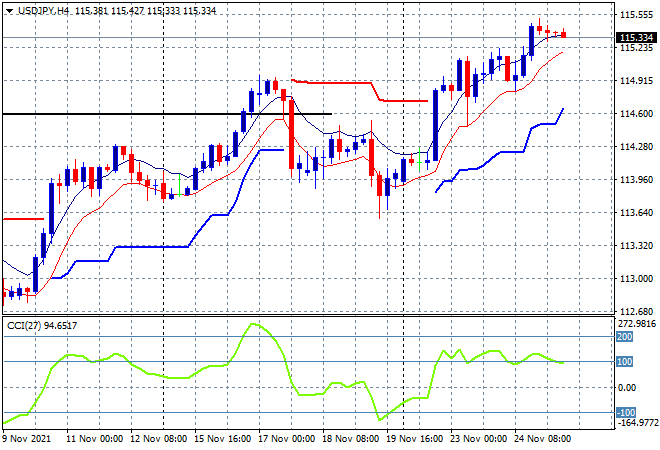Select the 113.960 price scale label

click(x=636, y=180)
